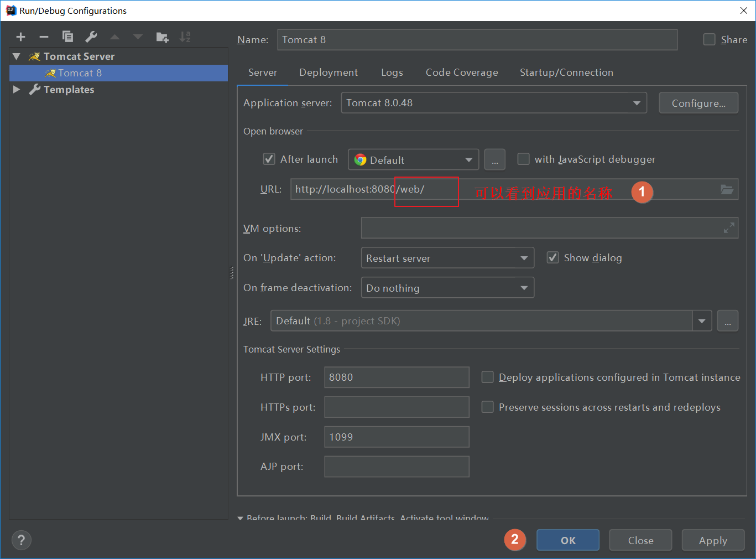Open Default browser dropdown
Screen dimensions: 756x559
click(x=413, y=160)
